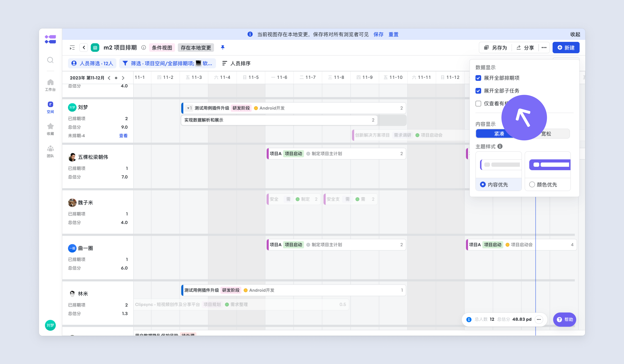Screen dimensions: 624x364
Task: Uncheck 展开全部排期项
Action: (x=478, y=78)
